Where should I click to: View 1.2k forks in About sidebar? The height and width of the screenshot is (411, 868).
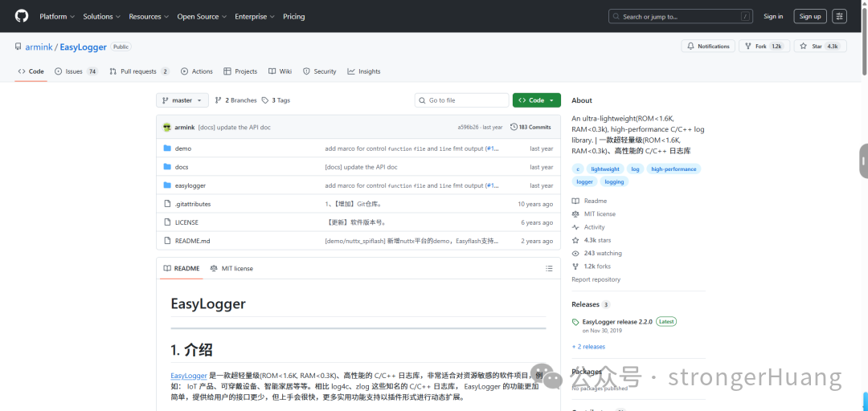pos(592,266)
